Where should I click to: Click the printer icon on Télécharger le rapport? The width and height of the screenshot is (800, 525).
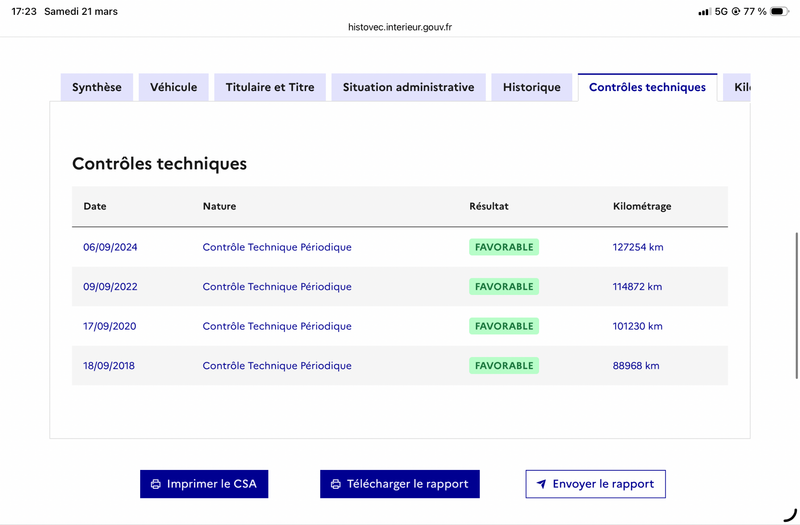[x=336, y=484]
